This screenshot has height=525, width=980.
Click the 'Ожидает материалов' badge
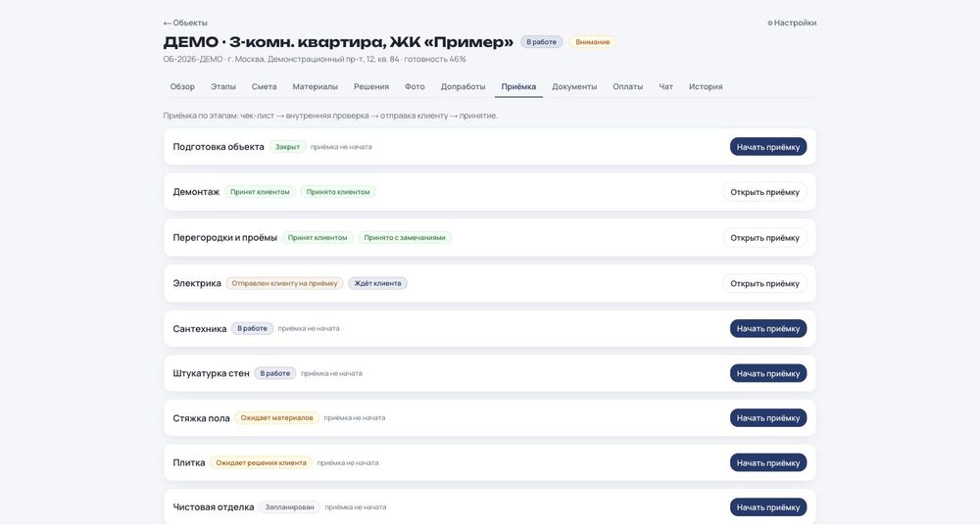click(x=277, y=417)
